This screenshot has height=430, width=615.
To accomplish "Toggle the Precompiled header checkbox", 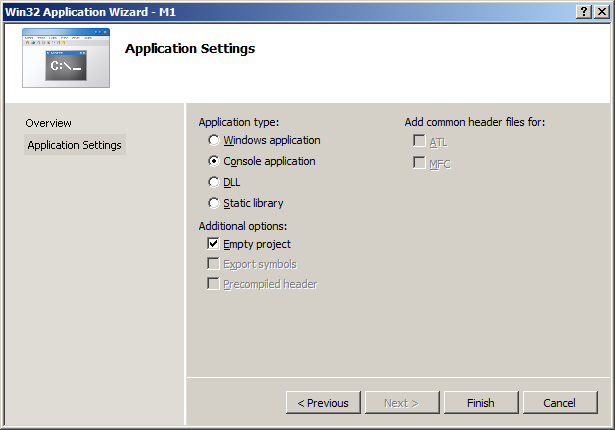I will tap(213, 284).
